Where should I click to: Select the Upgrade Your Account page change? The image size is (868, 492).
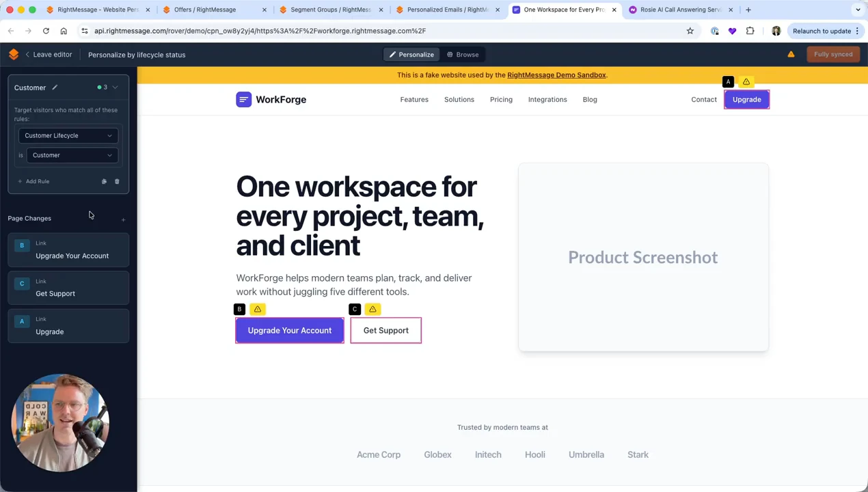[68, 250]
